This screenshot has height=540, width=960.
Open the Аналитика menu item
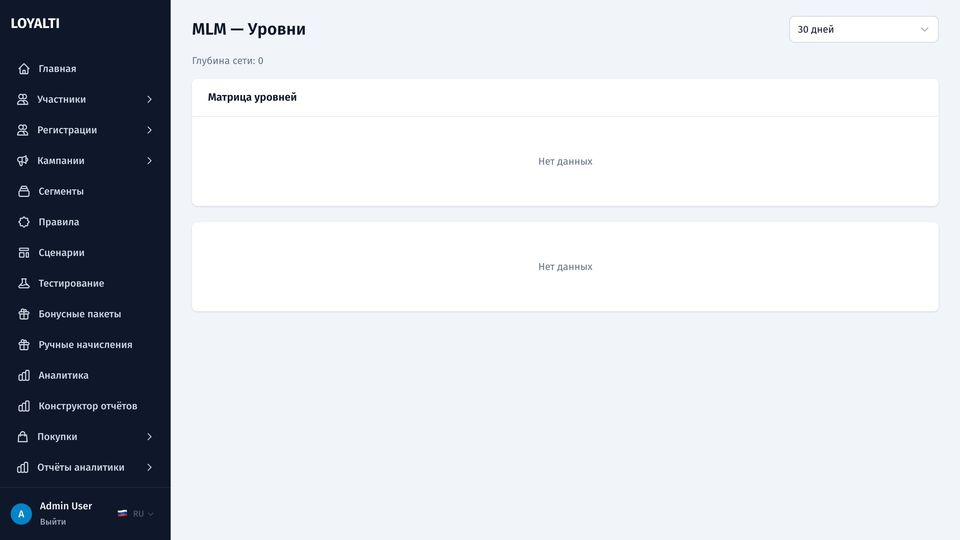coord(85,375)
